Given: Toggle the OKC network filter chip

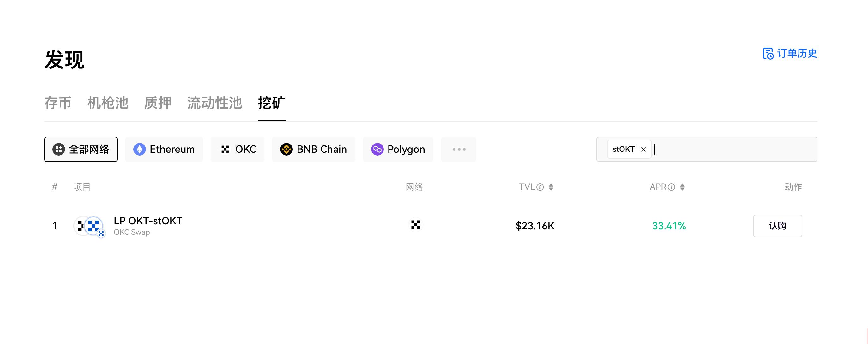Looking at the screenshot, I should pyautogui.click(x=238, y=149).
